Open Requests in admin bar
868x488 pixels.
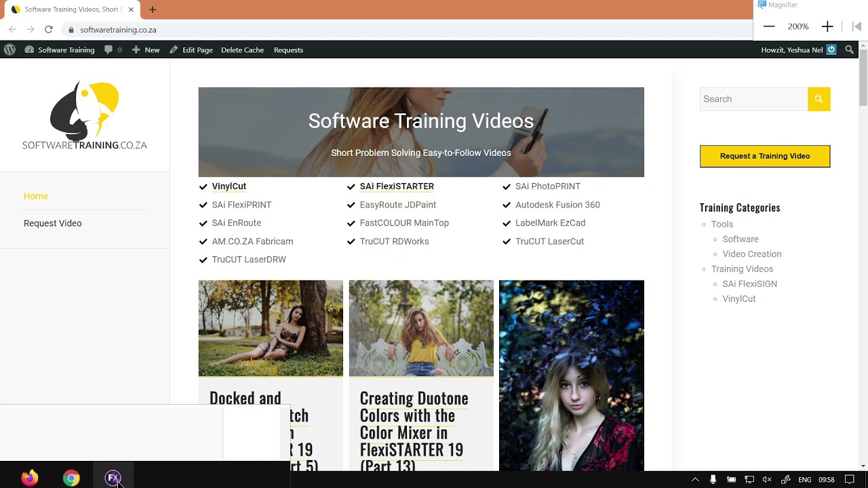tap(288, 49)
